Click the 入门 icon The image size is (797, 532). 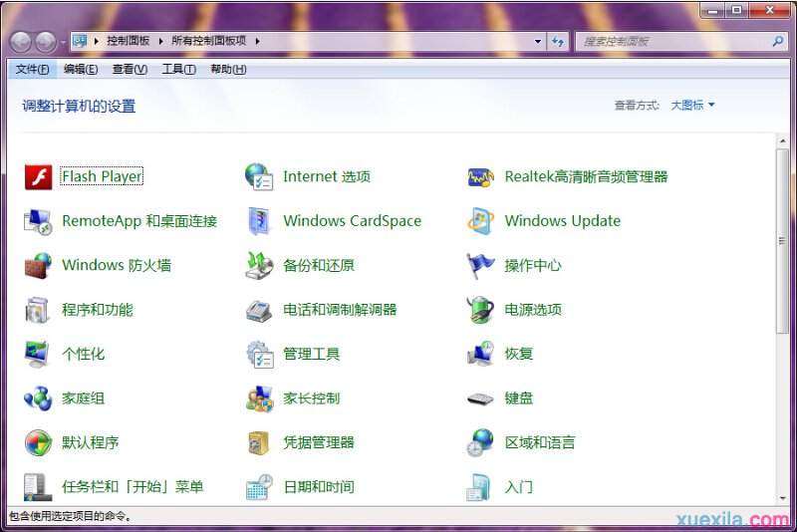tap(478, 487)
